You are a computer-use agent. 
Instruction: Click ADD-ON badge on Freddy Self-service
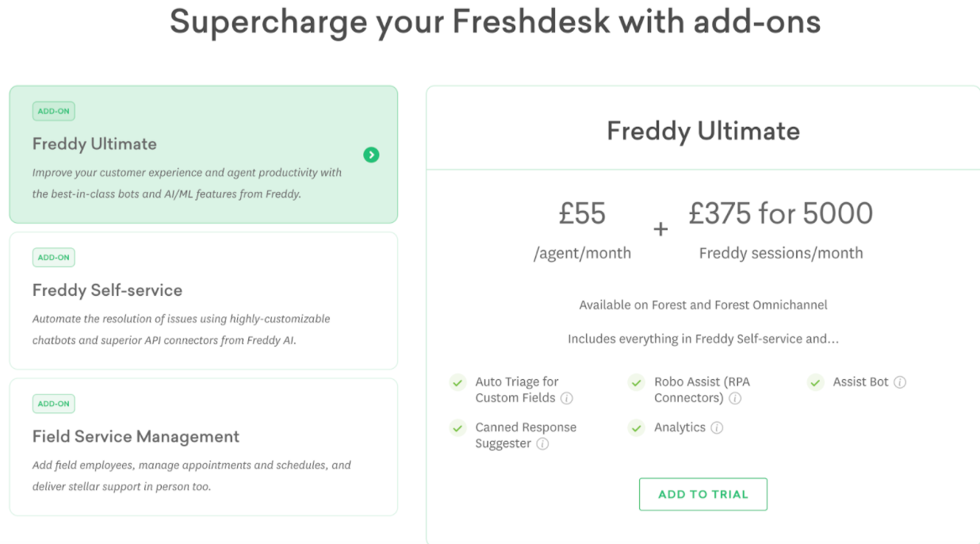tap(54, 258)
